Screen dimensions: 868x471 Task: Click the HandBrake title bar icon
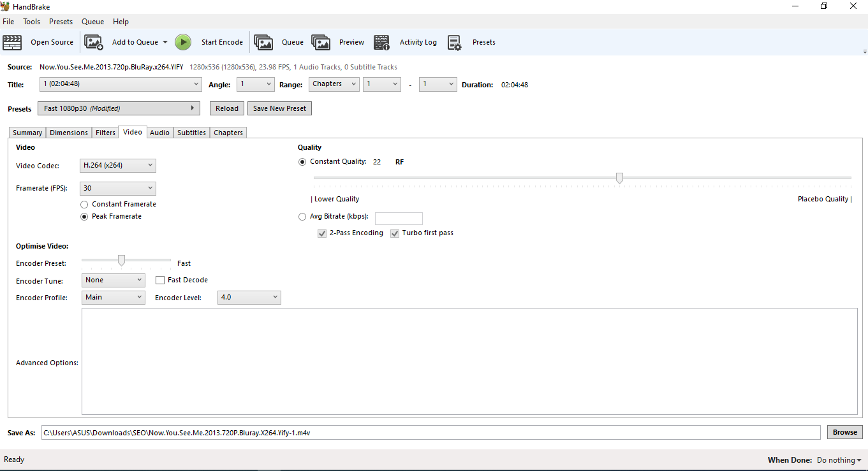click(7, 6)
